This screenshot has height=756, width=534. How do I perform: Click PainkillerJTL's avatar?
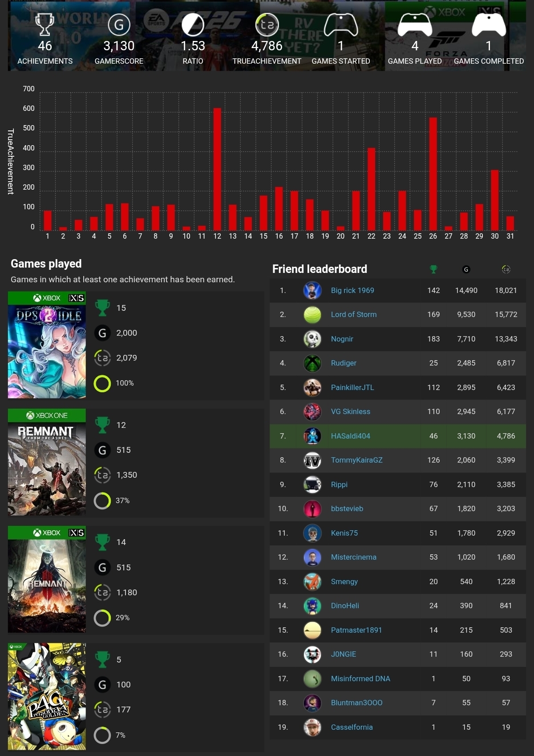312,387
